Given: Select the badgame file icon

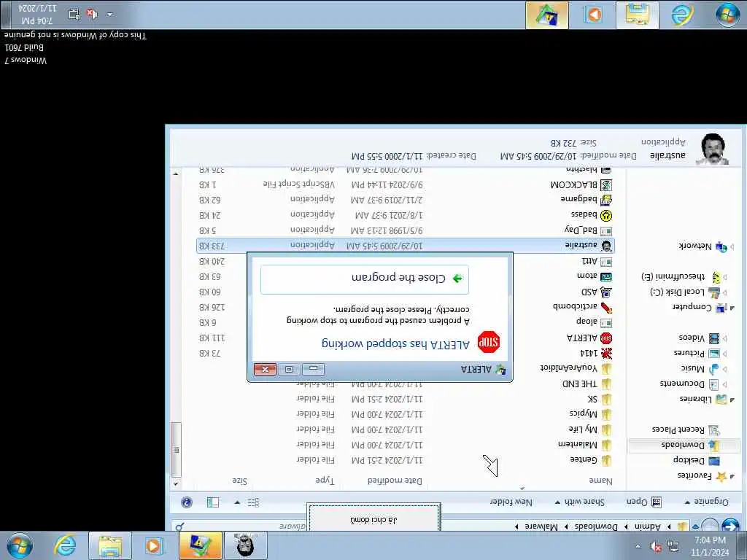Looking at the screenshot, I should (606, 200).
